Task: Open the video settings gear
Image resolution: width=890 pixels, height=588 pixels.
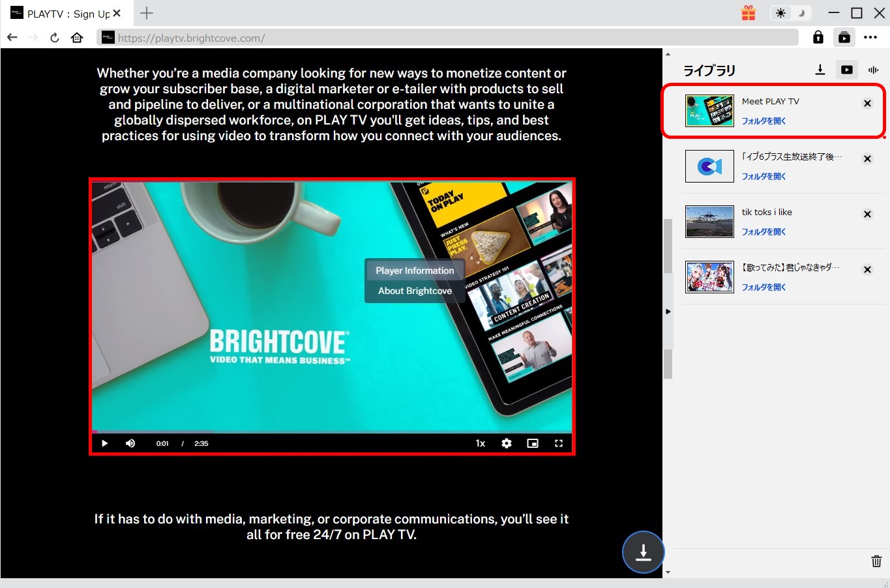Action: pos(507,443)
